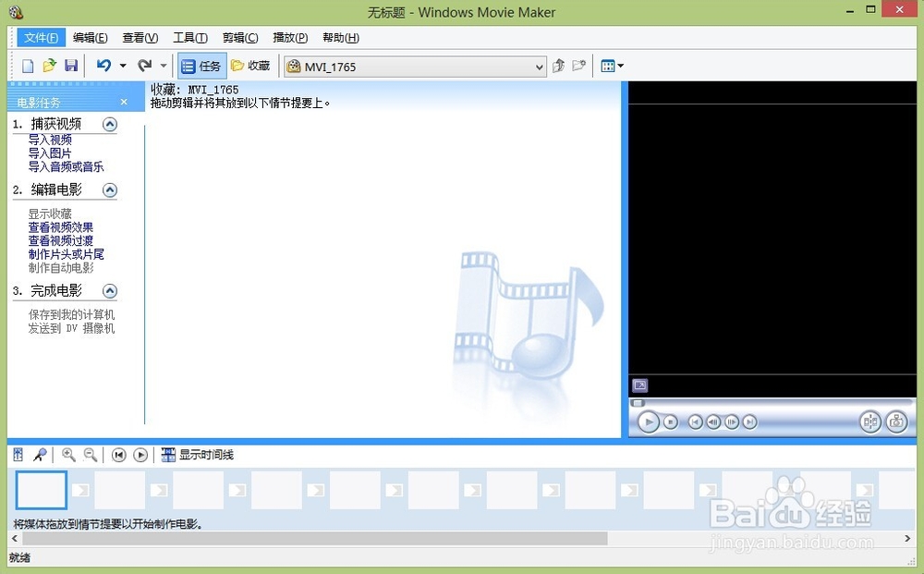The height and width of the screenshot is (574, 924).
Task: Zoom out on the timeline with the magnifier minus
Action: (91, 455)
